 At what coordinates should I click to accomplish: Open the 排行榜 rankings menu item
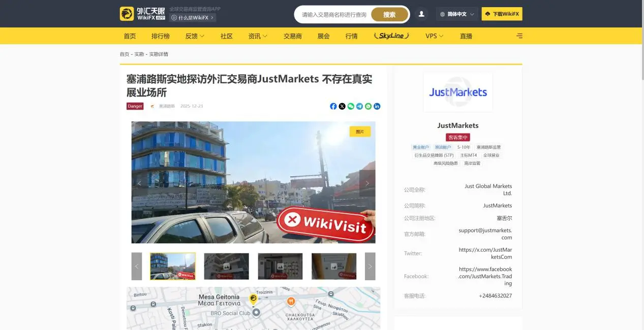click(x=161, y=36)
